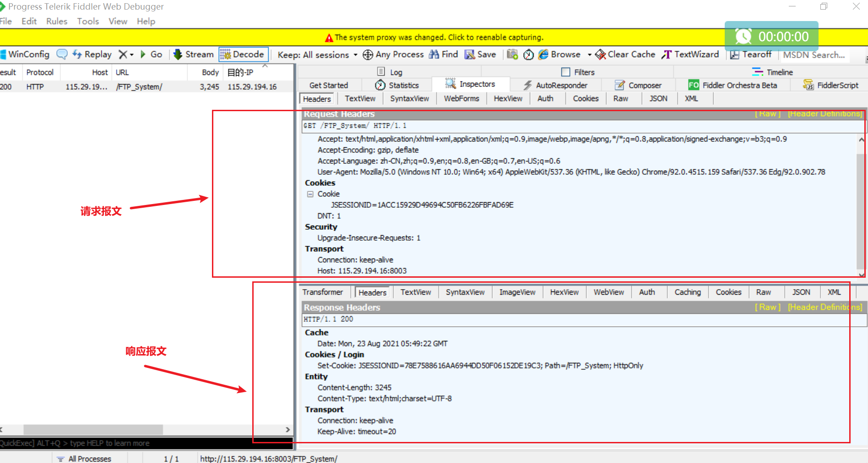Toggle the Decode button

click(x=243, y=54)
